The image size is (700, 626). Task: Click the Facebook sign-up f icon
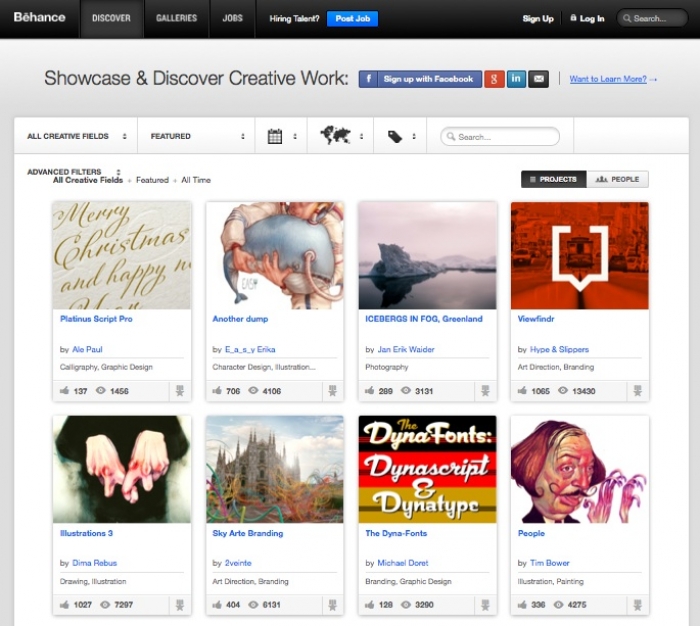click(x=368, y=79)
